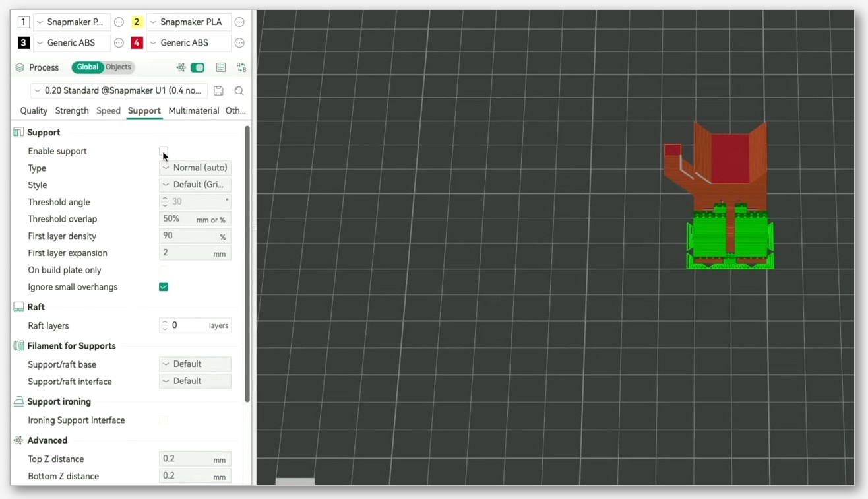Switch to the Multimaterial tab
Viewport: 868px width, 499px height.
pos(194,111)
